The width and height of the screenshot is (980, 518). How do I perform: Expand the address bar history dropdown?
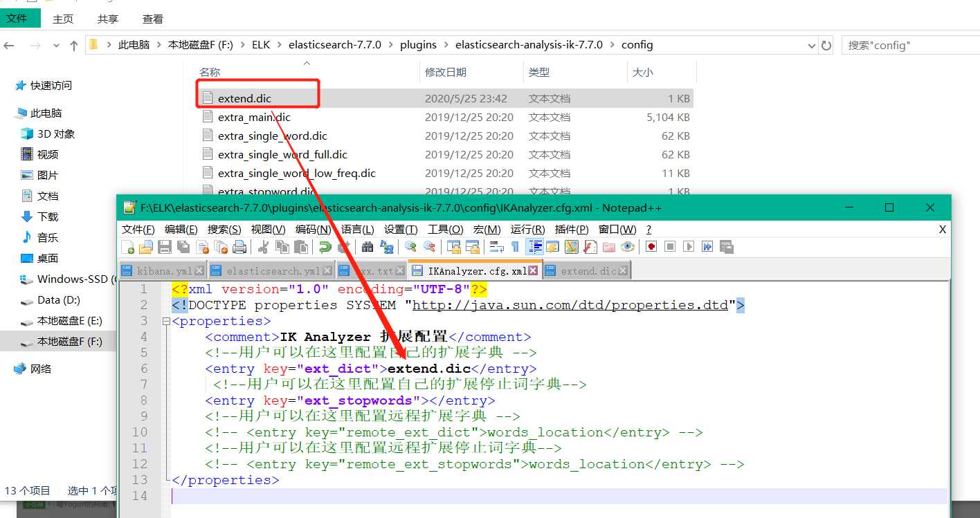coord(812,46)
